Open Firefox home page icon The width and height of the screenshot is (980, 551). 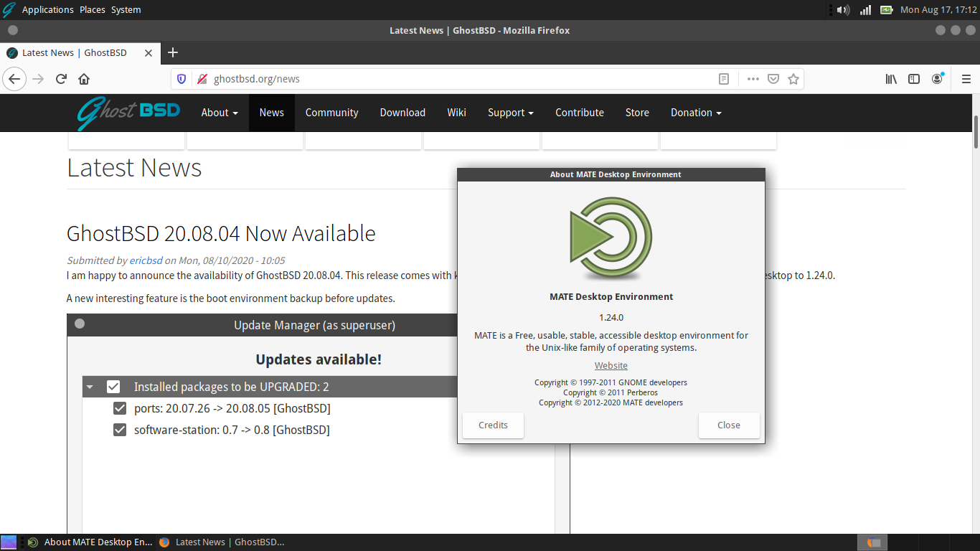click(x=84, y=79)
